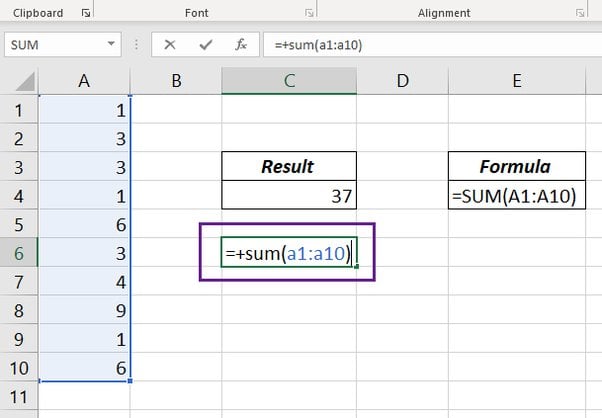
Task: Click the editing cell with =+sum(a1:a10)
Action: tap(289, 254)
